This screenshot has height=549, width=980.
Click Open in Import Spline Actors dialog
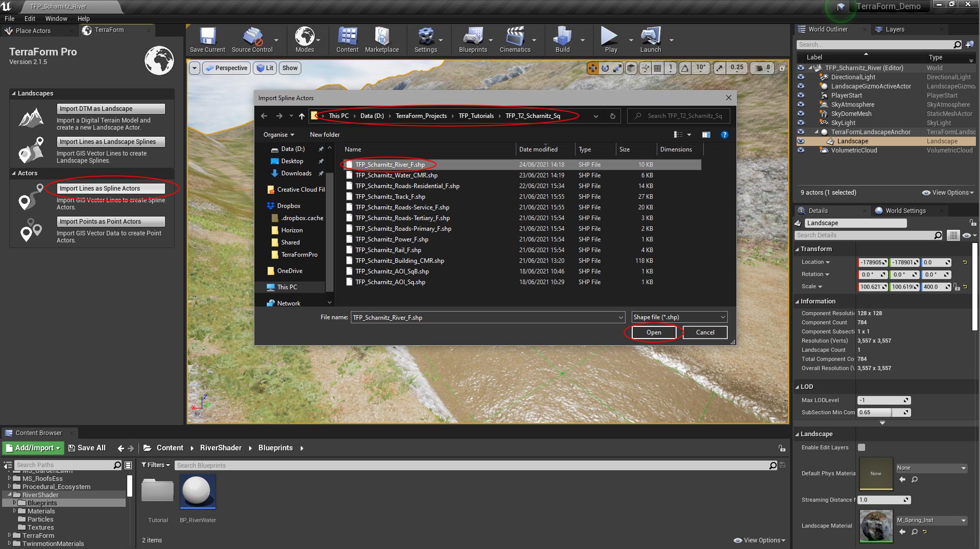[x=654, y=332]
